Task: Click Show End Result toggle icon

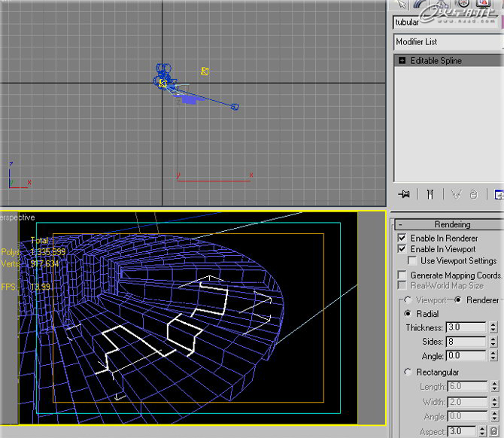Action: (430, 194)
